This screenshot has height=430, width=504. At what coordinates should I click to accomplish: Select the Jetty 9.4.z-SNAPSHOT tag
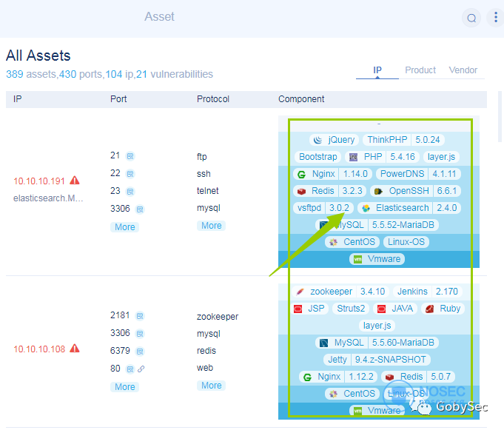tap(377, 360)
